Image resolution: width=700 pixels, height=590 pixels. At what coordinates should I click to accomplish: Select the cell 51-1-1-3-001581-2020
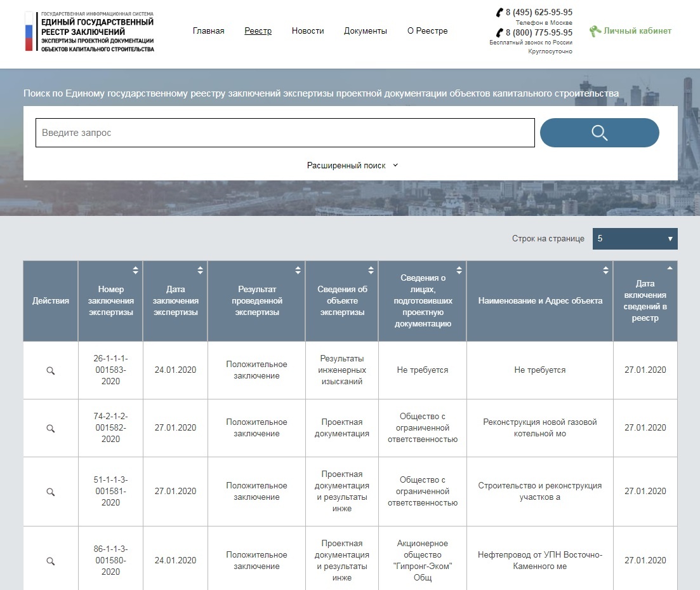coord(110,491)
